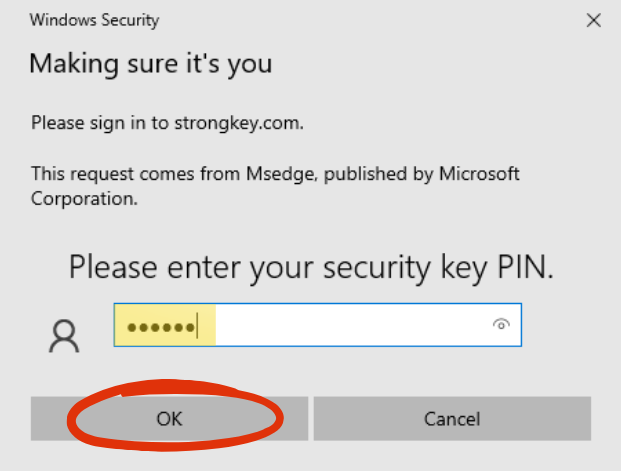This screenshot has width=621, height=471.
Task: Click the strongkey.com sign-in message
Action: click(x=167, y=123)
